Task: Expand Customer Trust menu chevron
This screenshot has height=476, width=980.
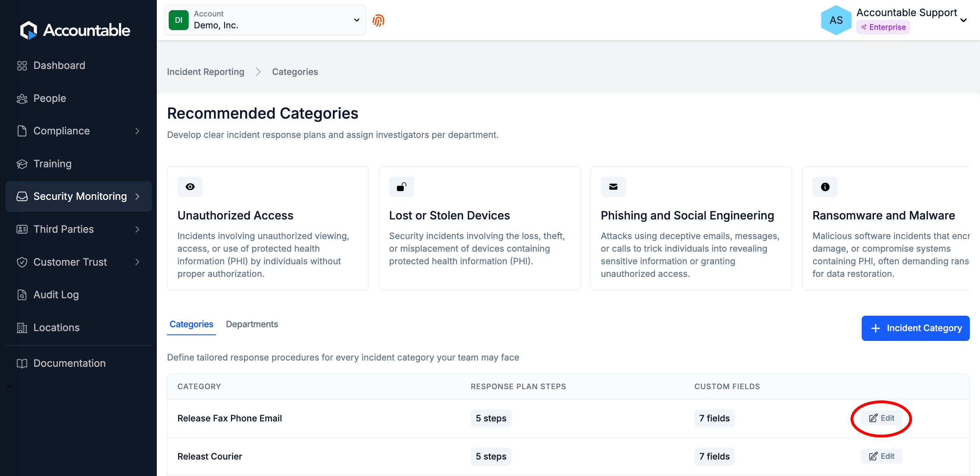Action: [137, 262]
